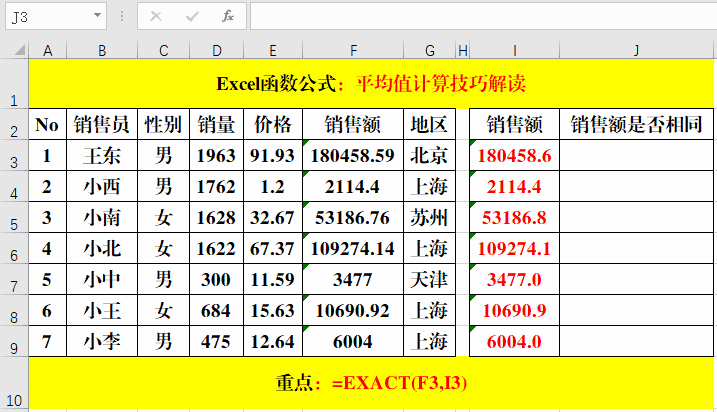Select row 3 header
This screenshot has width=717, height=412.
click(x=14, y=155)
